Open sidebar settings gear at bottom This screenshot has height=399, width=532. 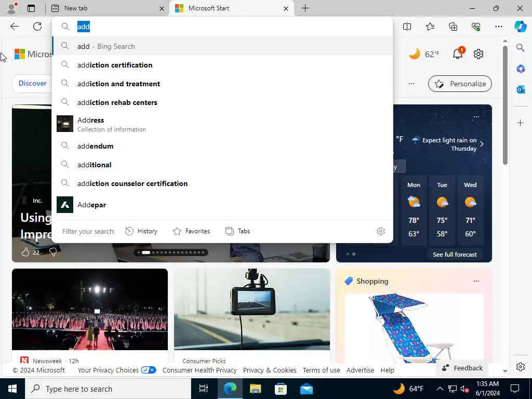point(521,367)
